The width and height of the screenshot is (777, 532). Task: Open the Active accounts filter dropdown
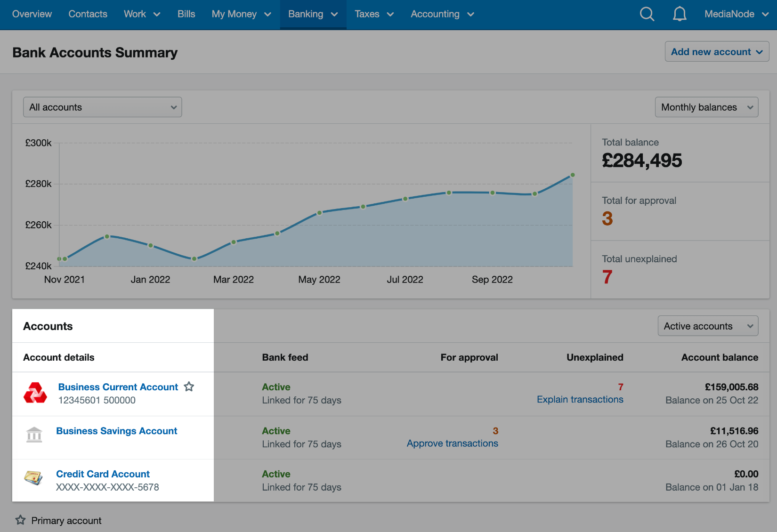[707, 326]
